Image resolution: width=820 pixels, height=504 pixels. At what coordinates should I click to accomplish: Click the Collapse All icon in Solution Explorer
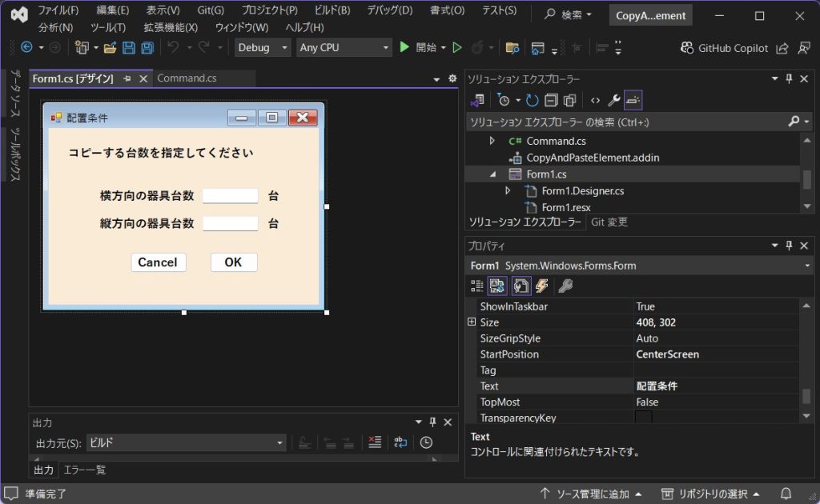(551, 101)
